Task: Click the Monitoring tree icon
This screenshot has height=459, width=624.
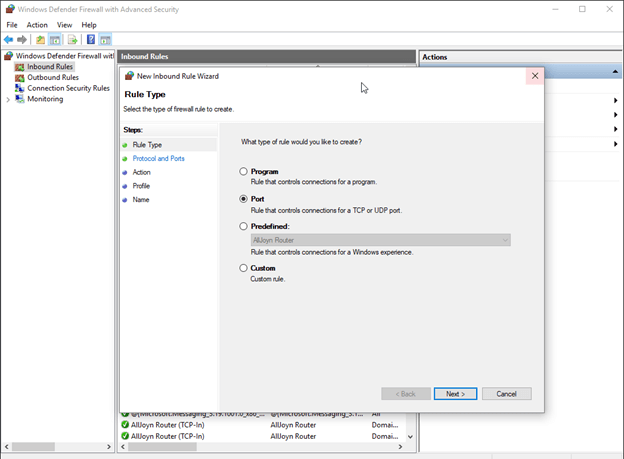Action: (x=20, y=99)
